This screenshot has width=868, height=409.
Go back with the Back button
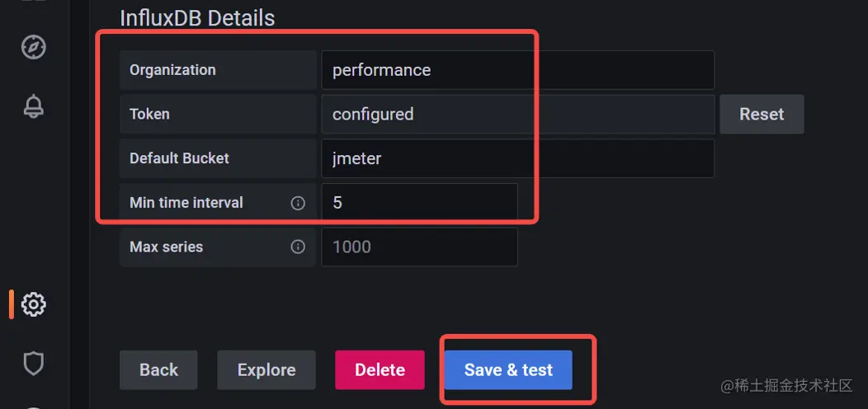158,369
